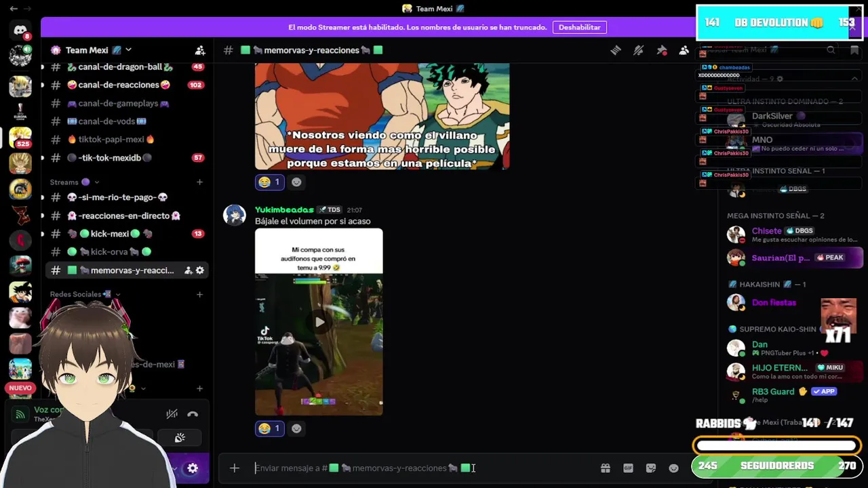
Task: Open the gift Nitro icon
Action: coord(606,468)
